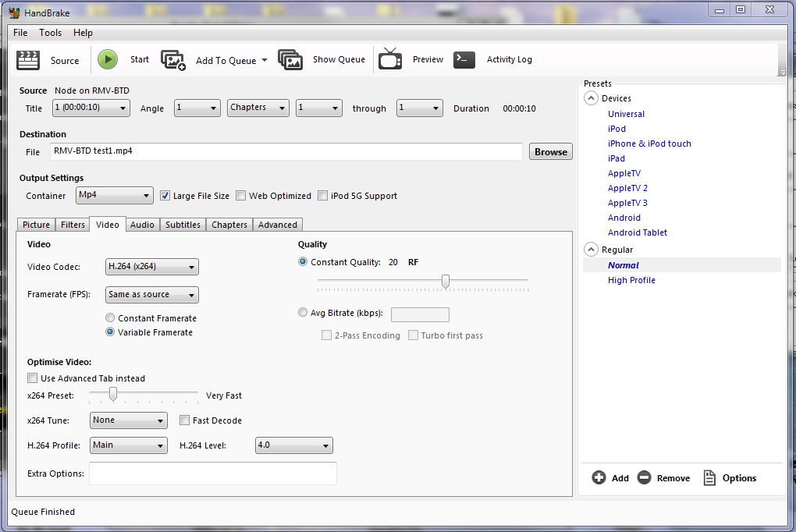Switch to the Chapters tab
This screenshot has width=796, height=532.
229,225
